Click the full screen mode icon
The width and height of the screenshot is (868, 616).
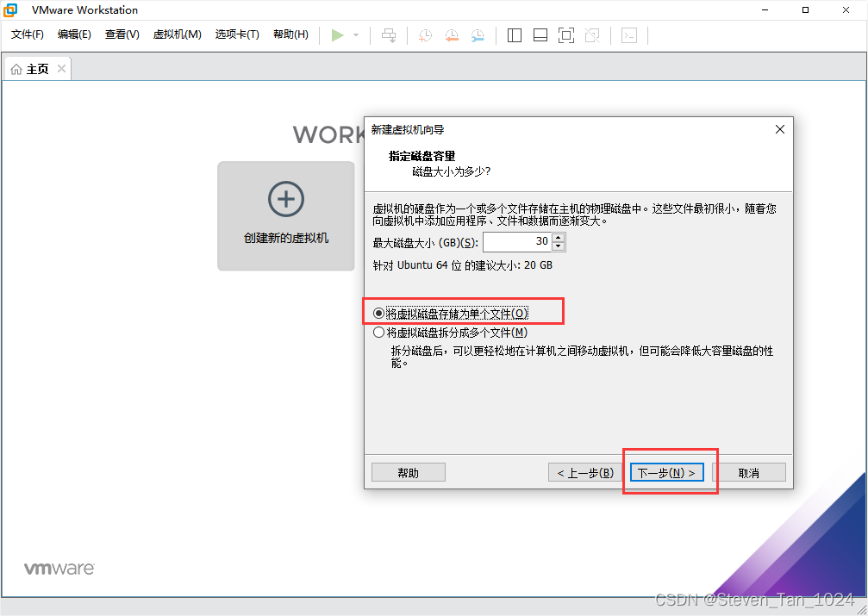coord(565,35)
